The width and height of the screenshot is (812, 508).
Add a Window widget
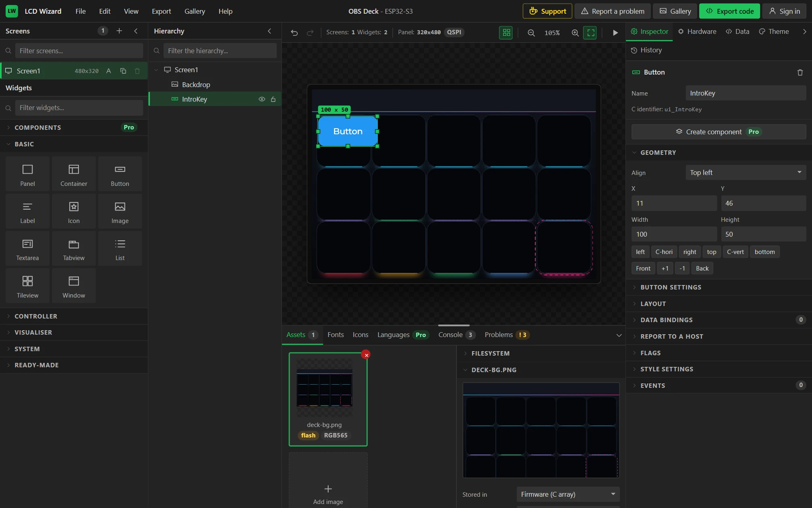coord(74,286)
